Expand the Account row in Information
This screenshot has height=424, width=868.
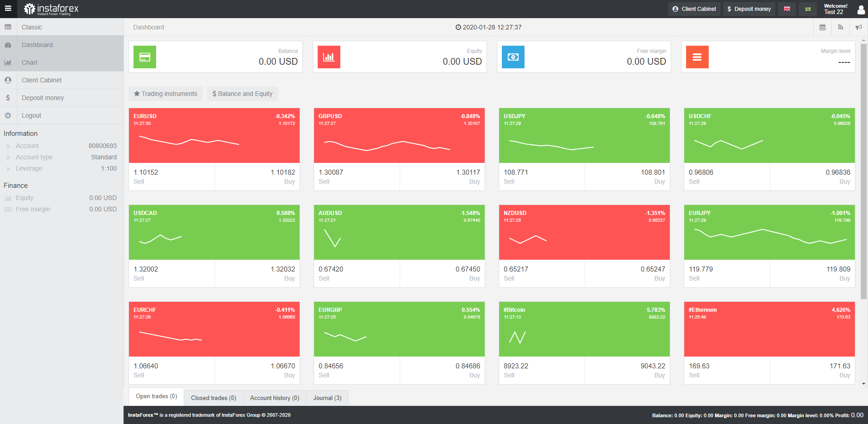(27, 146)
